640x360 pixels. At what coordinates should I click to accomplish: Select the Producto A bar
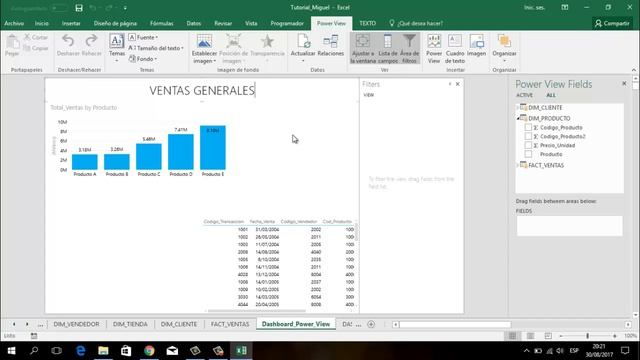point(84,162)
